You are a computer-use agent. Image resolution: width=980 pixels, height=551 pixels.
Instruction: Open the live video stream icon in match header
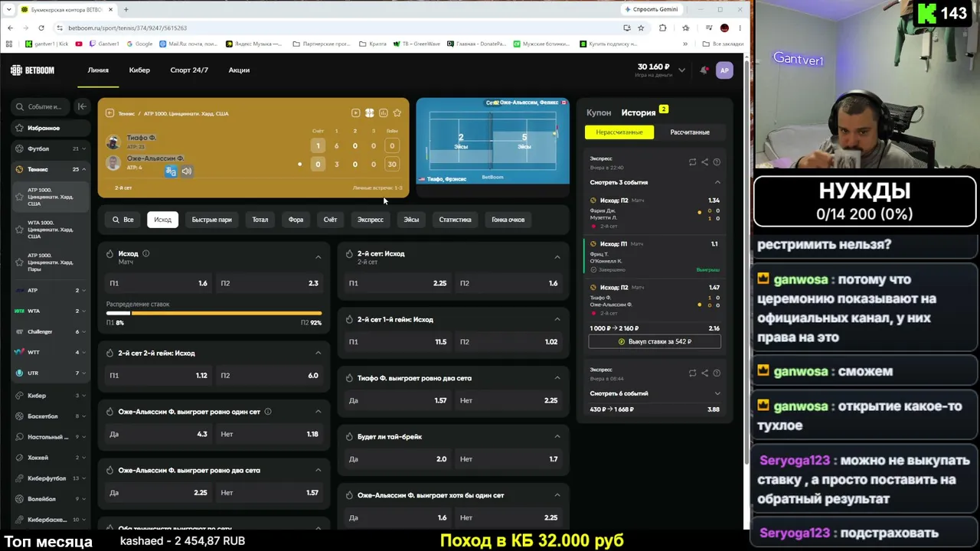(355, 113)
